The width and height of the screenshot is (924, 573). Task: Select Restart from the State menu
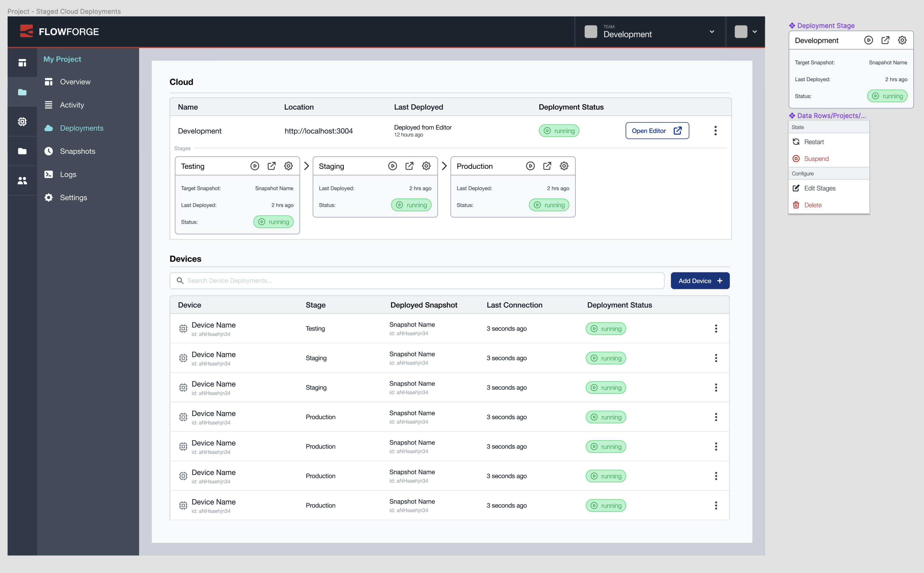coord(814,141)
